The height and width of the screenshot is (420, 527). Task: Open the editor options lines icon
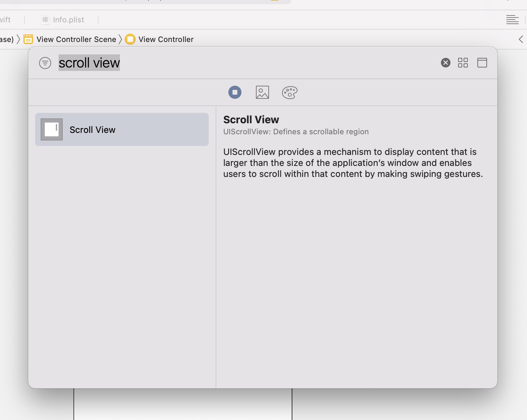point(512,20)
